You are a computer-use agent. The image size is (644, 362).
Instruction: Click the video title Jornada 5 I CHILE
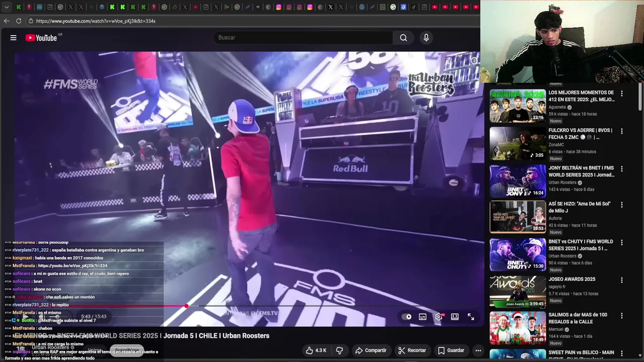[x=141, y=336]
